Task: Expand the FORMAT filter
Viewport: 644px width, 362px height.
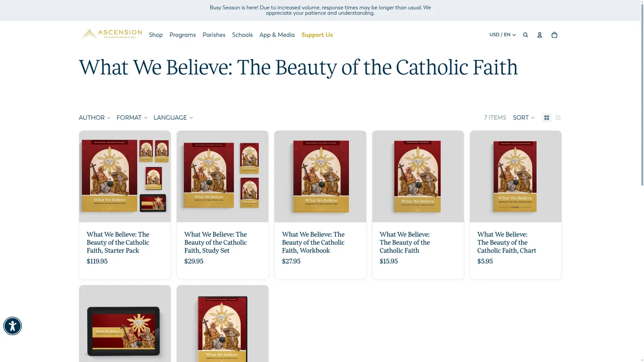Action: [132, 118]
